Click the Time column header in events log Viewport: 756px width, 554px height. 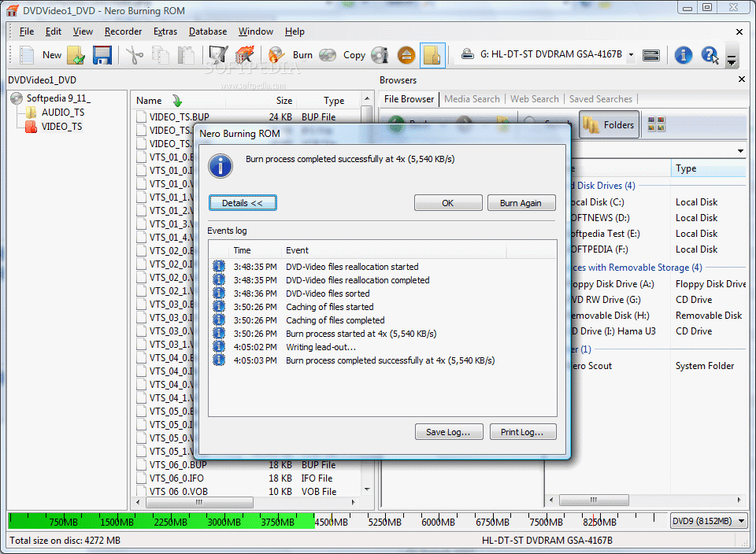242,250
